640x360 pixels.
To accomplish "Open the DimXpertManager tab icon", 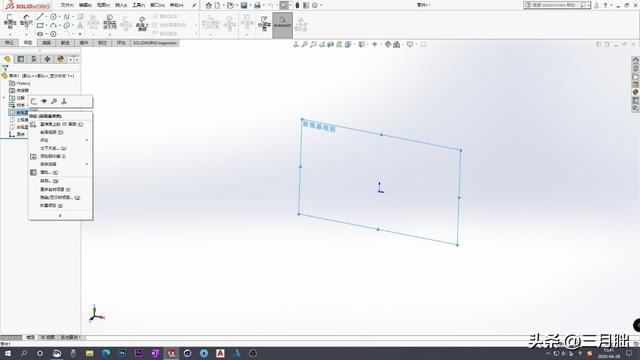I will [x=47, y=59].
